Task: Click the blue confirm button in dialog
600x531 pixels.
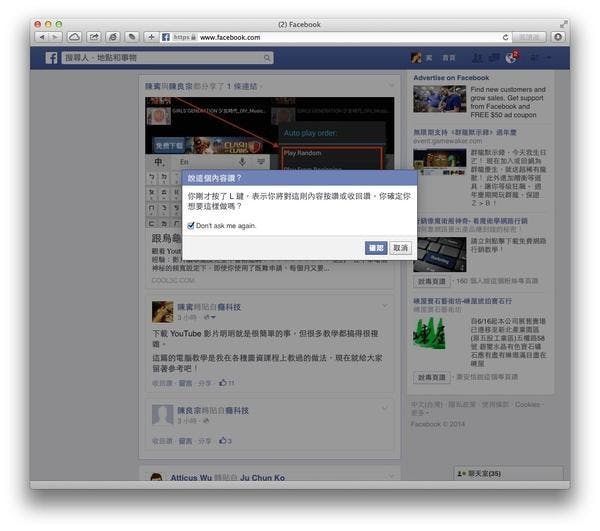Action: pos(376,248)
